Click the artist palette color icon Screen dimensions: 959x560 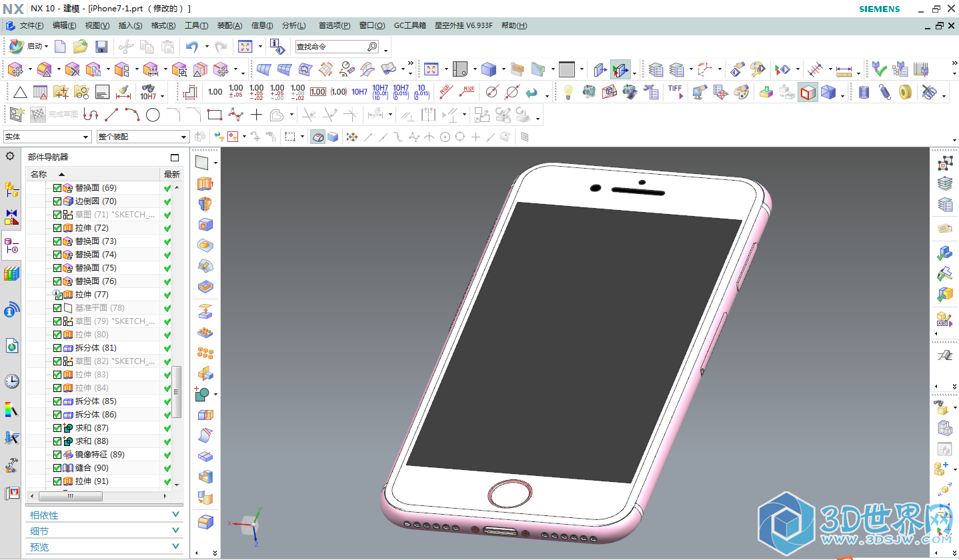[741, 91]
